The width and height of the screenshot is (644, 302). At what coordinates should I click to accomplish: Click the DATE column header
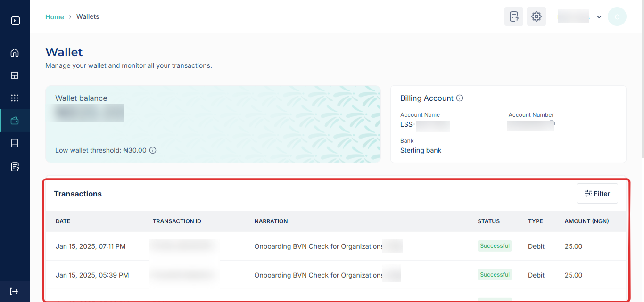point(63,221)
